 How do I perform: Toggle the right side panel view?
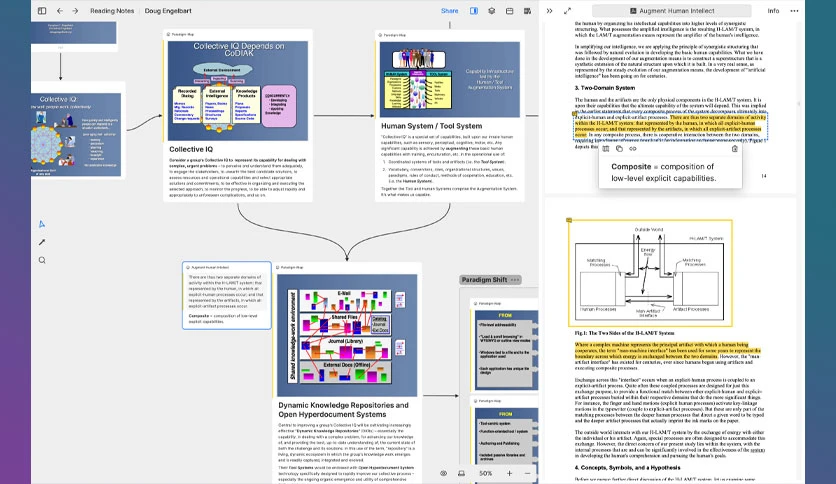coord(474,11)
